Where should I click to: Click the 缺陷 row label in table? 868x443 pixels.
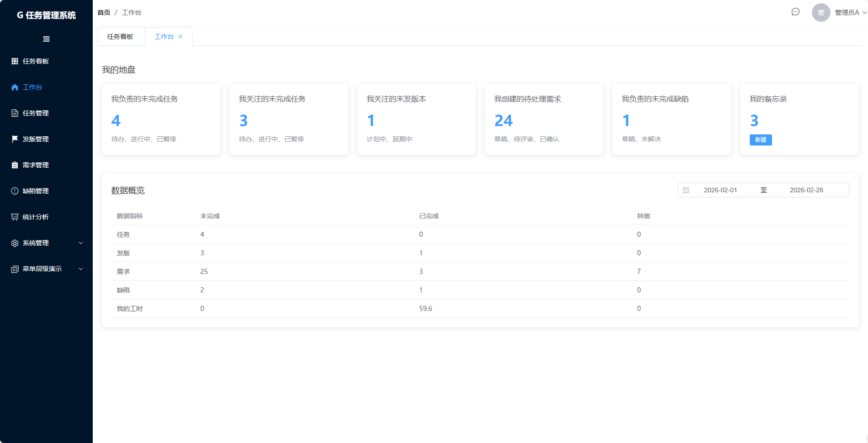(123, 290)
